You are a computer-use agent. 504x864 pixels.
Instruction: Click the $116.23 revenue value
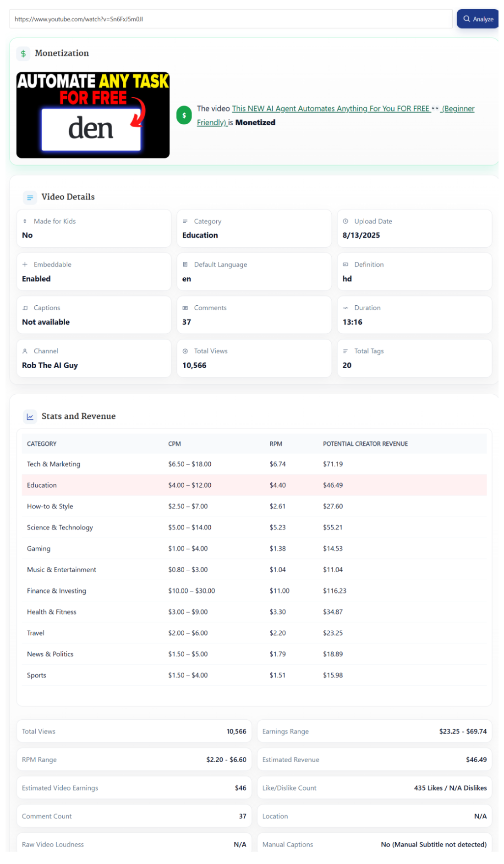point(334,590)
